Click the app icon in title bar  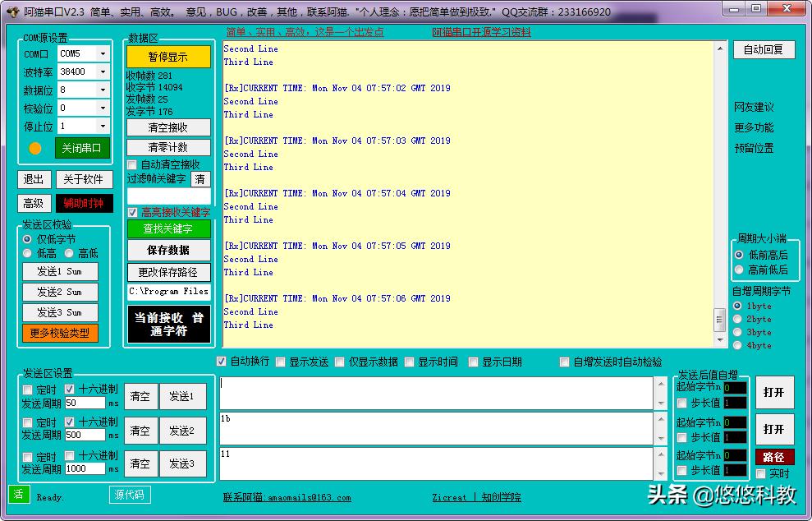point(12,11)
